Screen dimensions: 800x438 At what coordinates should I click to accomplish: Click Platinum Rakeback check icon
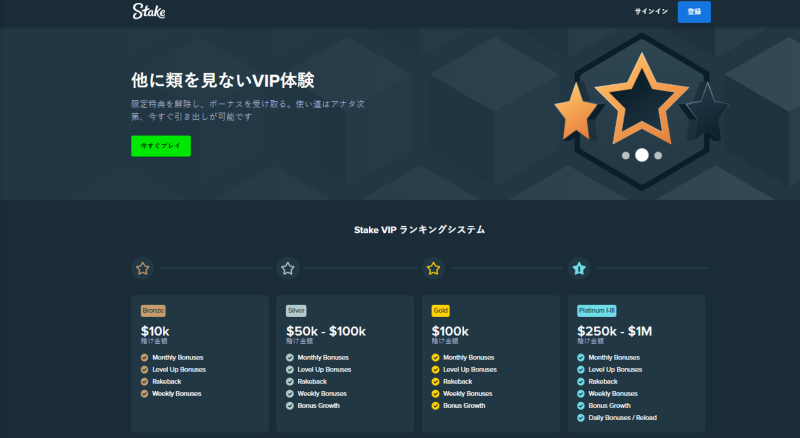[581, 381]
